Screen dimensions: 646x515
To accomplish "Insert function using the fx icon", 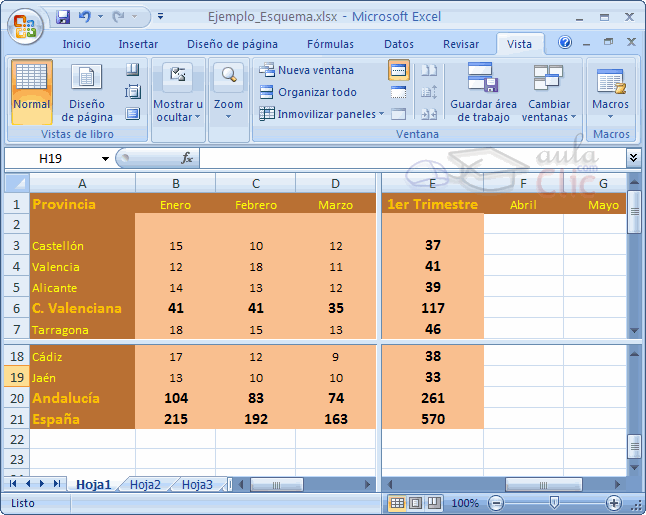I will (x=187, y=158).
